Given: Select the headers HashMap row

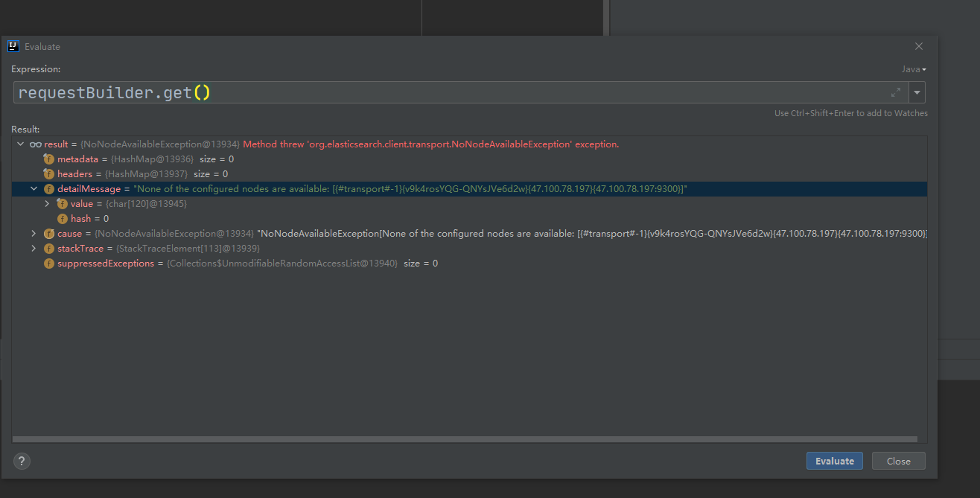Looking at the screenshot, I should click(469, 174).
